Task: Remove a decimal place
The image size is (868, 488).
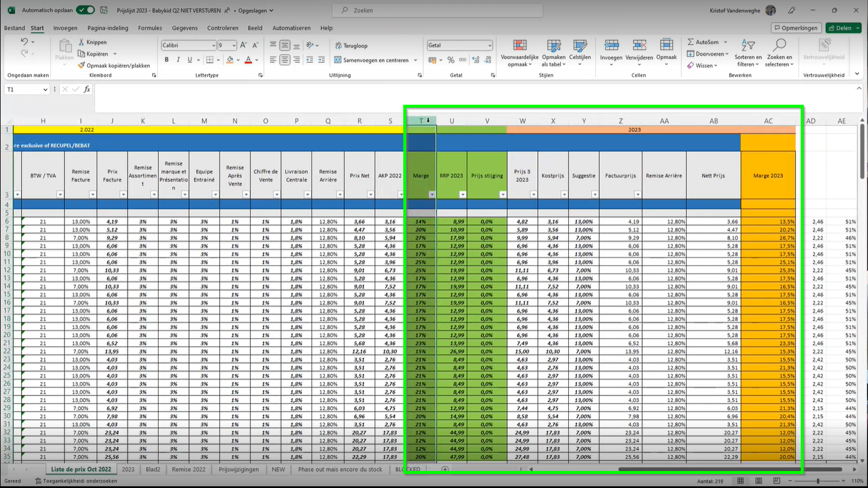Action: [x=488, y=60]
